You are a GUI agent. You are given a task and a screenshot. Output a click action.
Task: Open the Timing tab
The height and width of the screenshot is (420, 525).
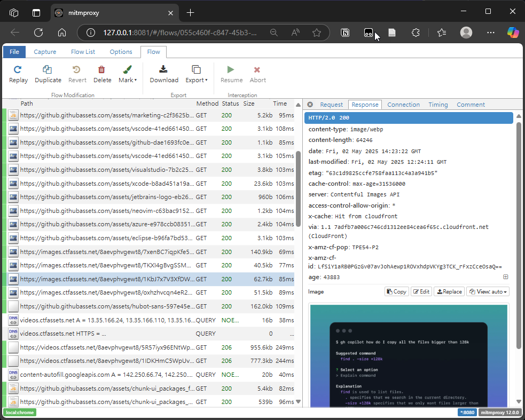coord(438,105)
